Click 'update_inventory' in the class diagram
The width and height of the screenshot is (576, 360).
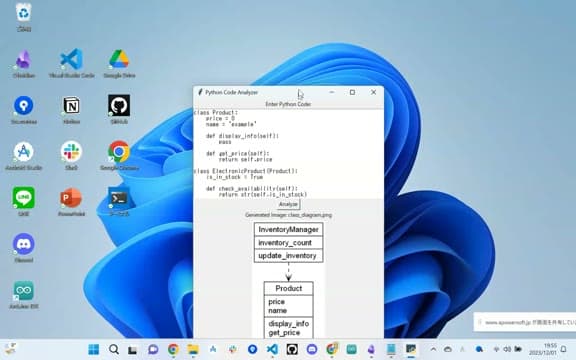click(x=287, y=256)
